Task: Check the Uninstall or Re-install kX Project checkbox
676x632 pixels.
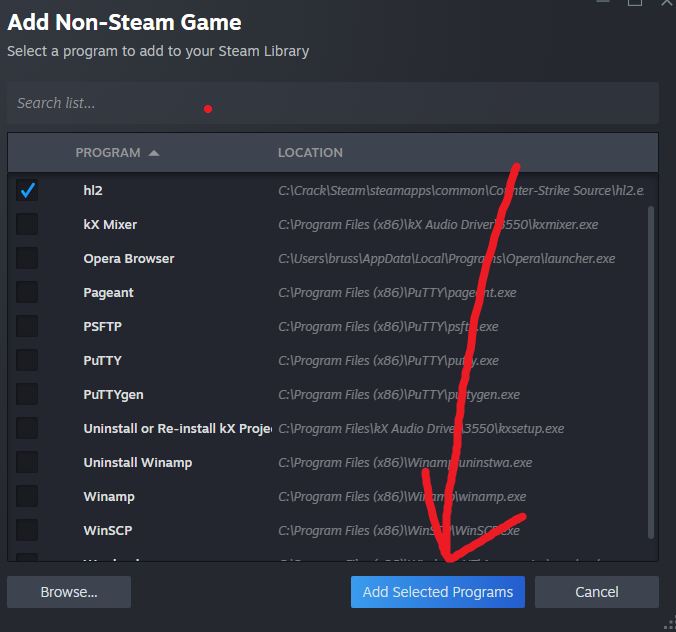Action: 27,428
